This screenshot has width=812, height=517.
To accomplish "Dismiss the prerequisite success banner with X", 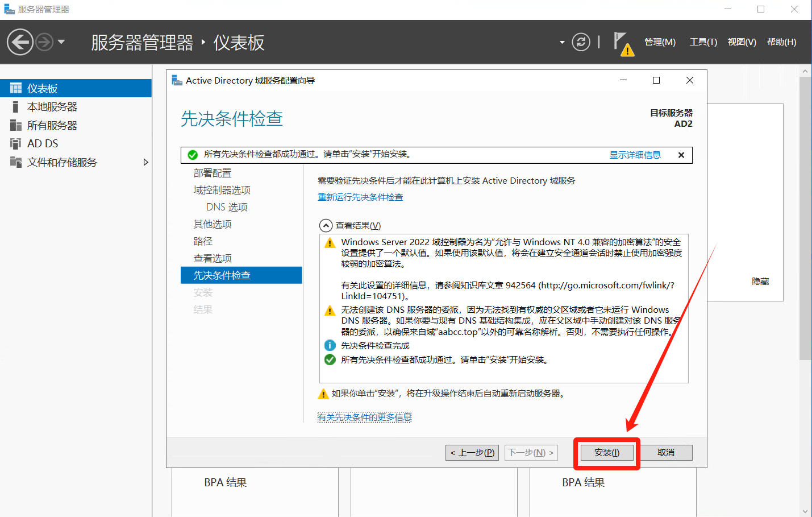I will coord(681,155).
